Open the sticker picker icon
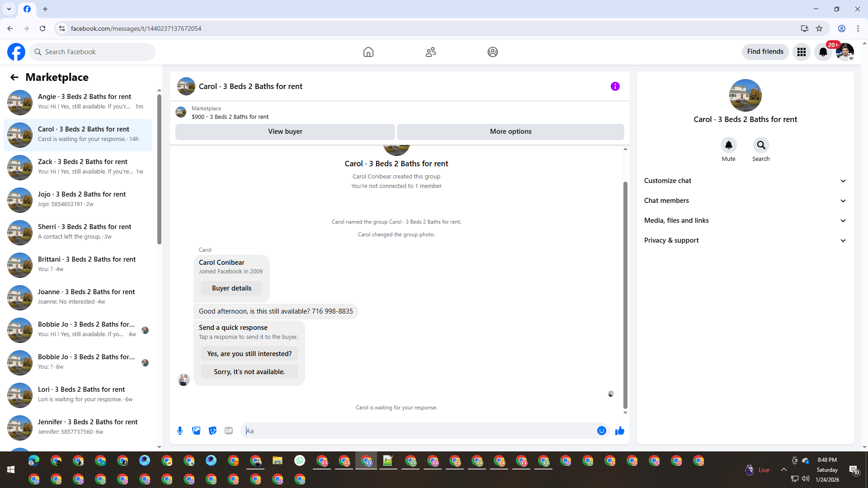 coord(212,431)
